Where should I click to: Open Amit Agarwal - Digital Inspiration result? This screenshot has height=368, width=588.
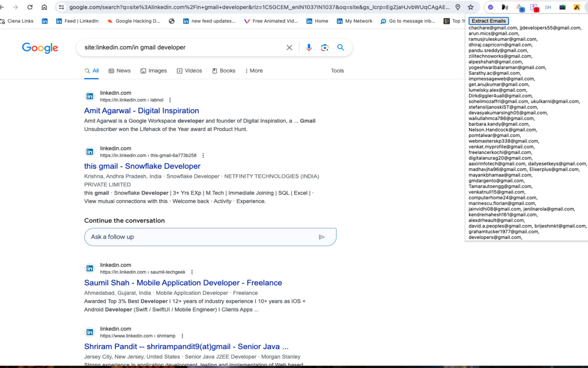tap(141, 111)
